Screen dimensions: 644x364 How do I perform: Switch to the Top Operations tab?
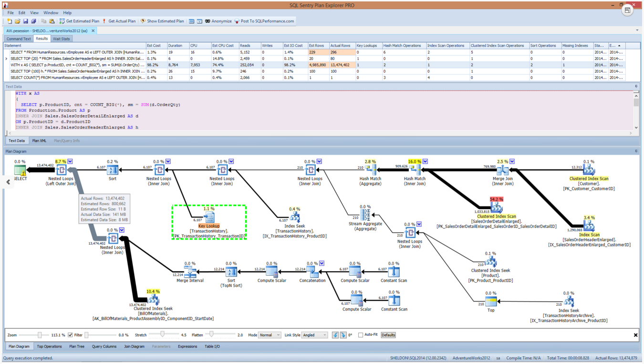(x=49, y=346)
